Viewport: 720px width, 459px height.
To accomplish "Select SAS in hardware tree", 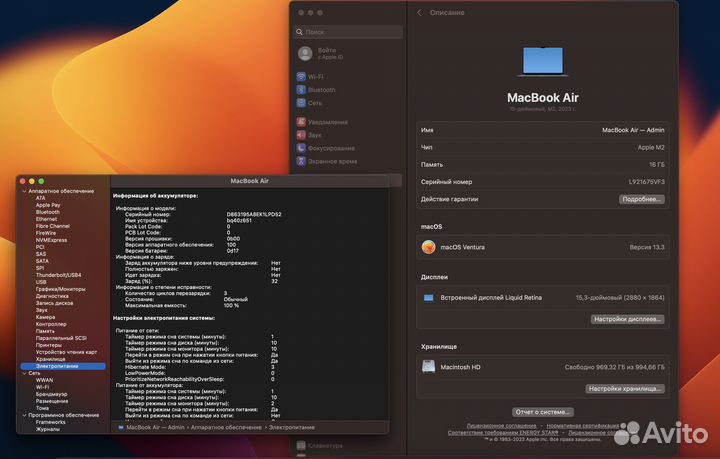I will 41,254.
